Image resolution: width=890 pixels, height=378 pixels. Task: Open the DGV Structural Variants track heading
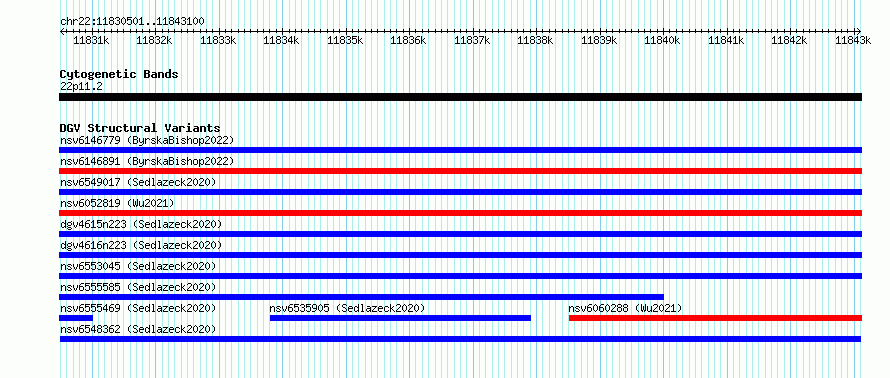[x=140, y=128]
